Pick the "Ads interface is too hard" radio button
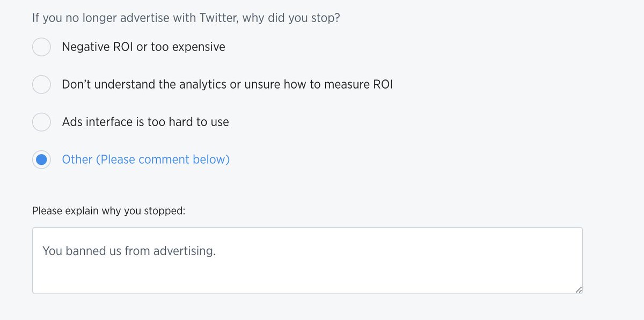 [41, 122]
